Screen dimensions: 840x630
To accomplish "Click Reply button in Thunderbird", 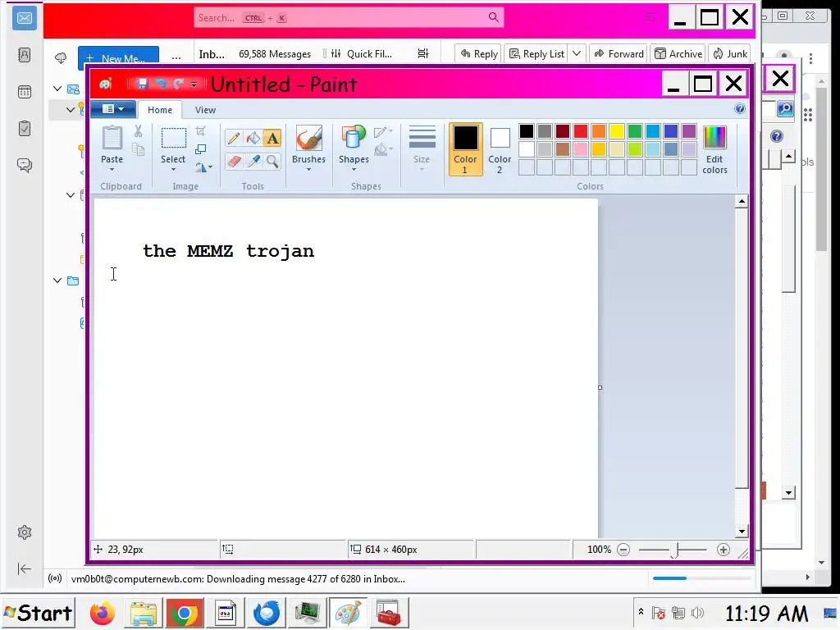I will pyautogui.click(x=479, y=53).
